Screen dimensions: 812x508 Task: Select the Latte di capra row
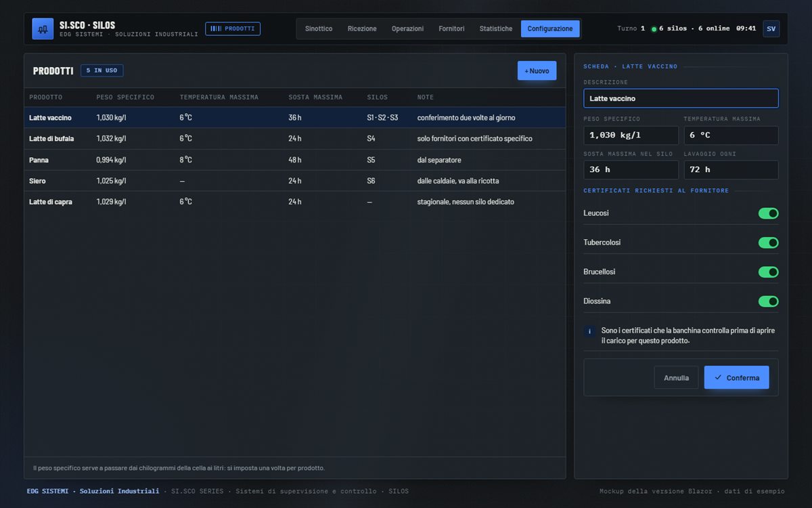(x=295, y=202)
